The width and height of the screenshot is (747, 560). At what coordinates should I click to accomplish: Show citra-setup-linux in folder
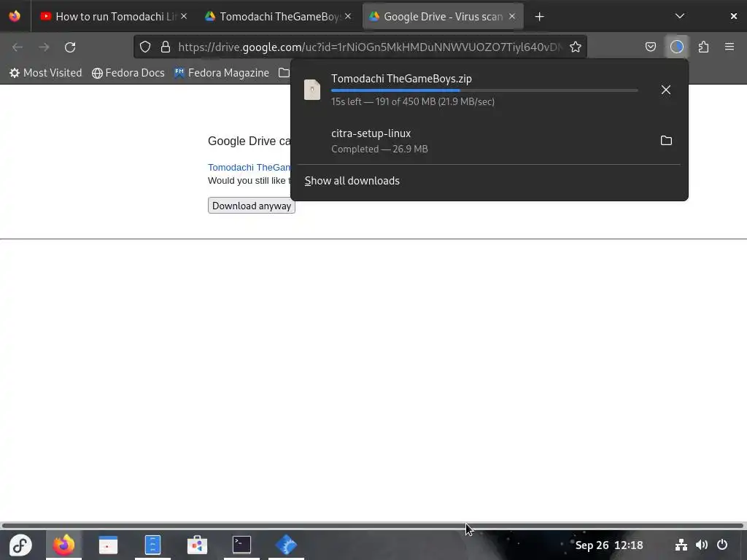tap(666, 141)
